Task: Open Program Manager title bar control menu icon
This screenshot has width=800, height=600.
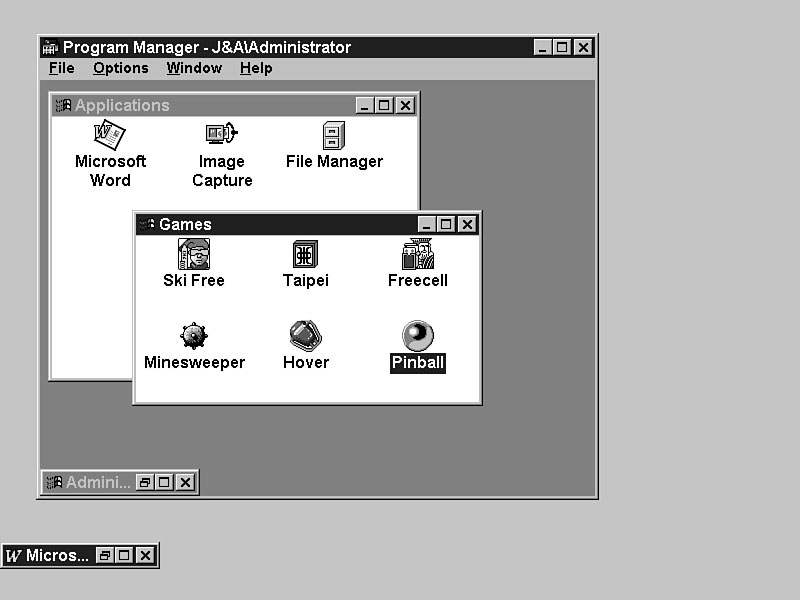Action: click(x=50, y=47)
